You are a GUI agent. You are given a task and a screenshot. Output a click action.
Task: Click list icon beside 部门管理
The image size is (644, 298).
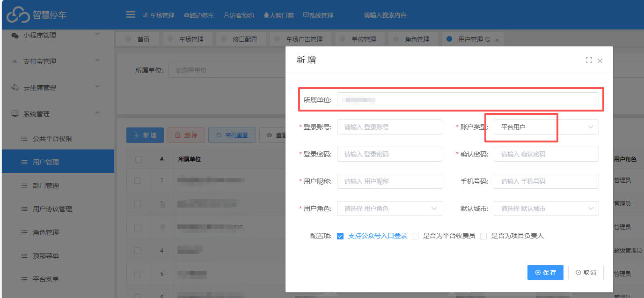tap(24, 186)
